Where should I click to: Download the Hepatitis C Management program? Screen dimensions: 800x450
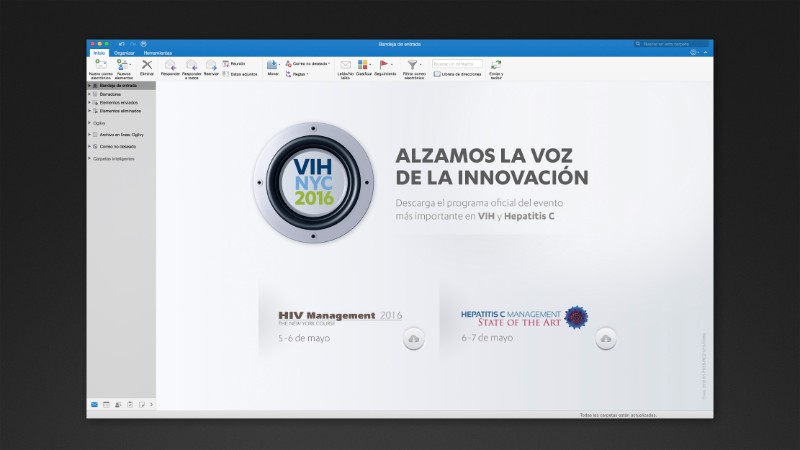(x=606, y=339)
